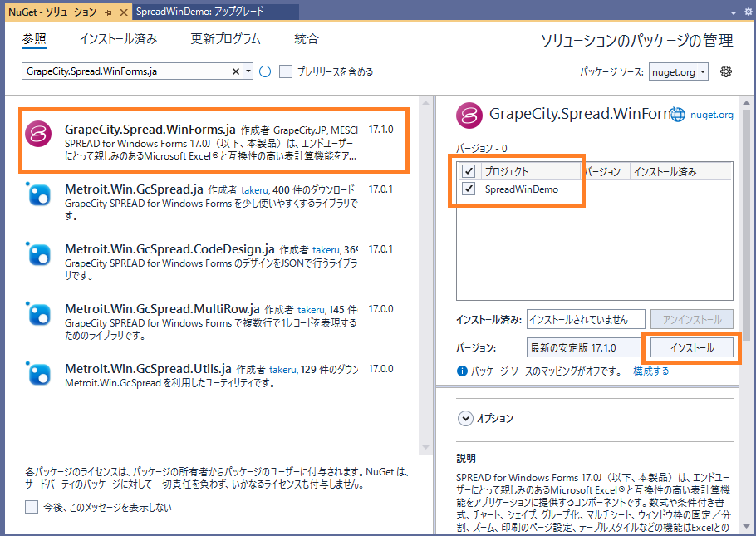Viewport: 756px width, 536px height.
Task: Select Metroit.Win.GcSpread.ja package title
Action: click(x=134, y=189)
